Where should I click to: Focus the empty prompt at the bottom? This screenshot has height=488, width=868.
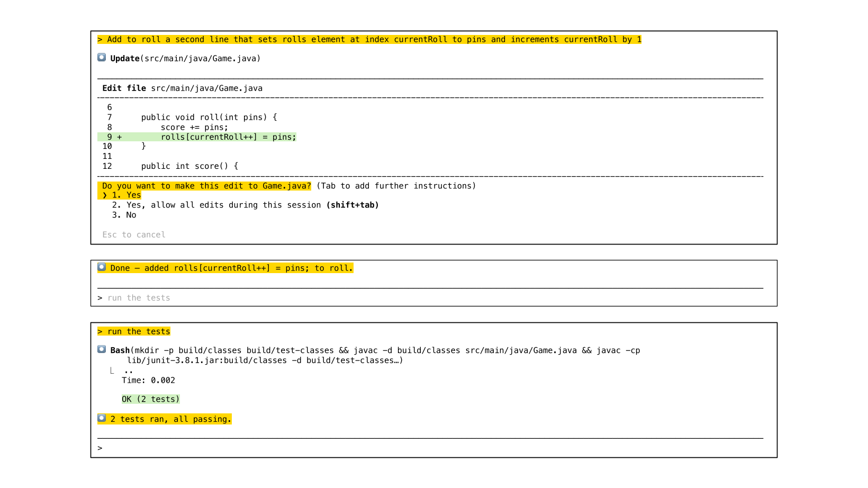pyautogui.click(x=423, y=448)
